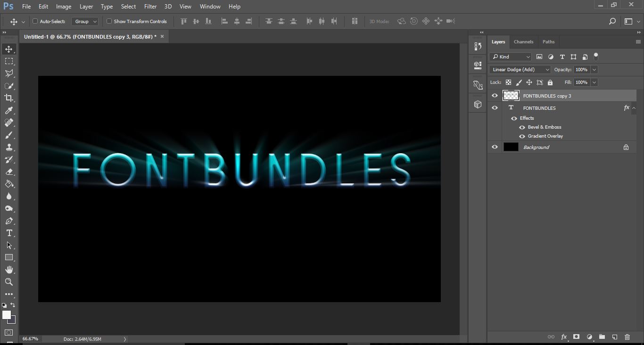Open the Filter menu
This screenshot has width=644, height=345.
150,7
